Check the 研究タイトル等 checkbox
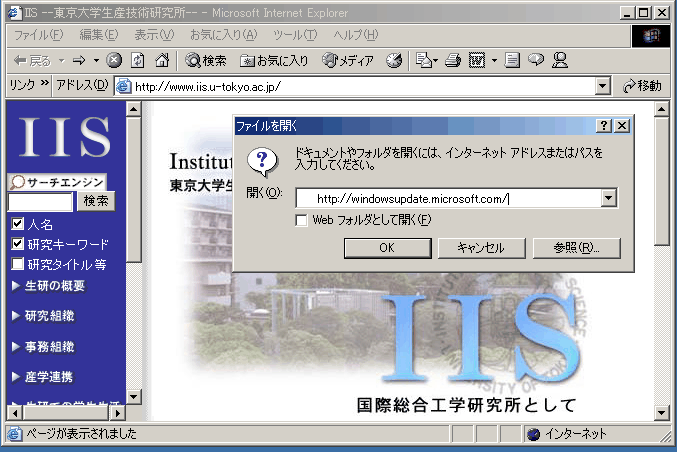Screen dimensions: 677x452 17,264
